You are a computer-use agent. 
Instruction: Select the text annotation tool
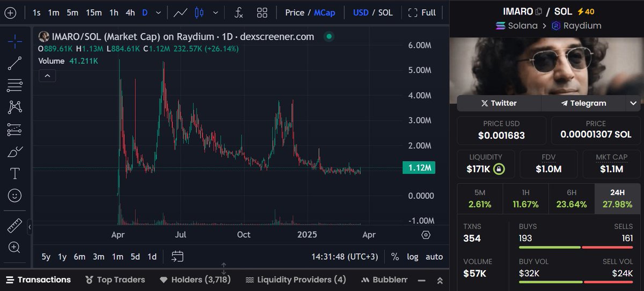[15, 174]
